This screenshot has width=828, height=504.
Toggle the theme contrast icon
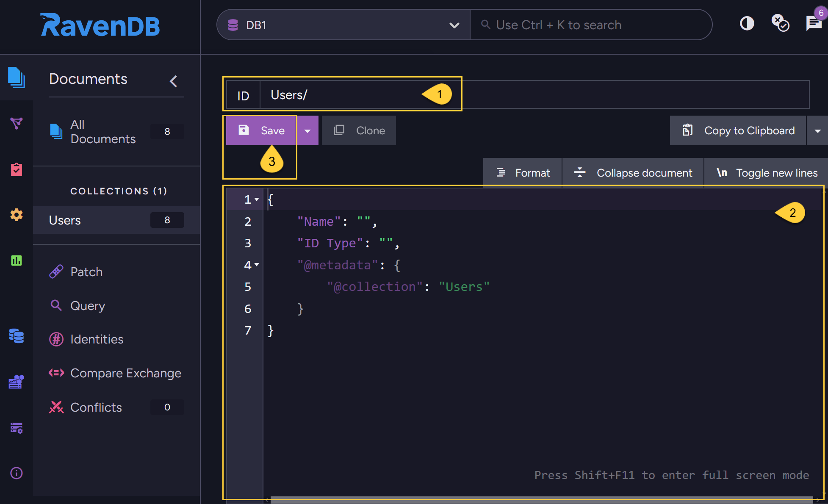[747, 23]
